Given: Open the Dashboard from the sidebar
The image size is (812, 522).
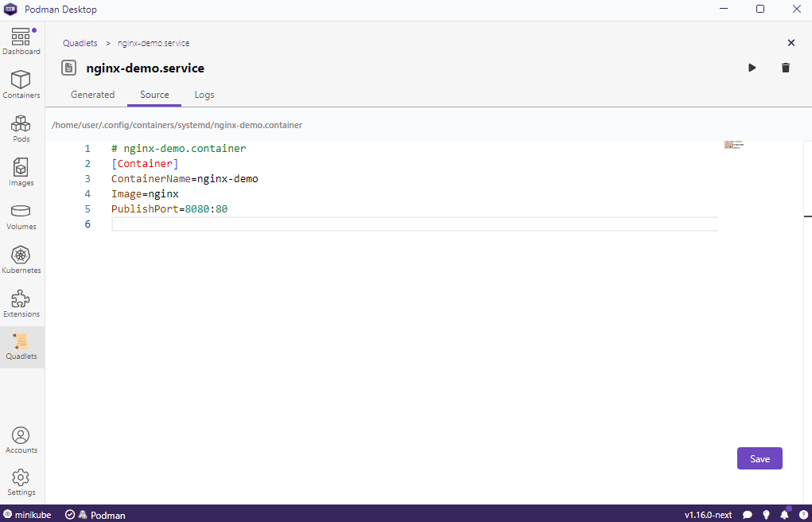Looking at the screenshot, I should coord(21,41).
